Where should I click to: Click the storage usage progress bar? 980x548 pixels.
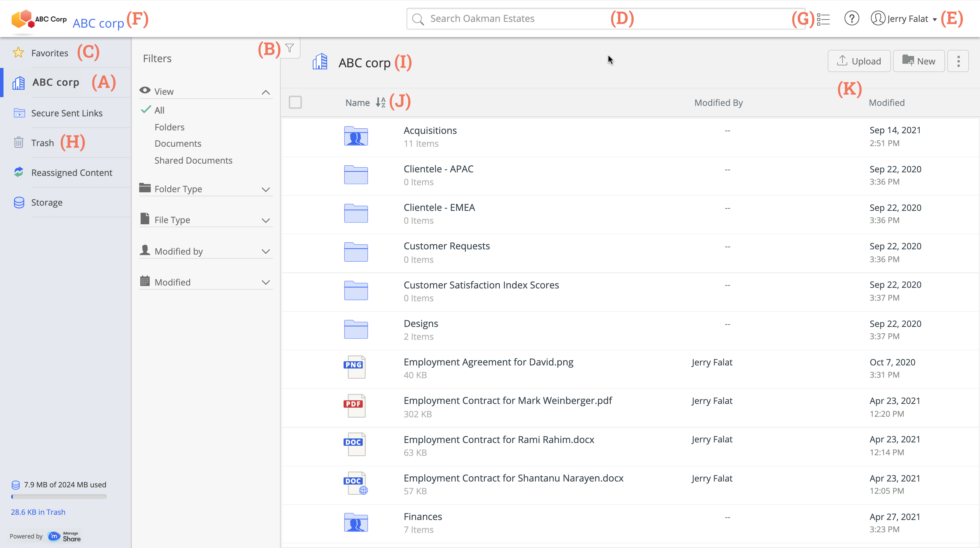(59, 496)
